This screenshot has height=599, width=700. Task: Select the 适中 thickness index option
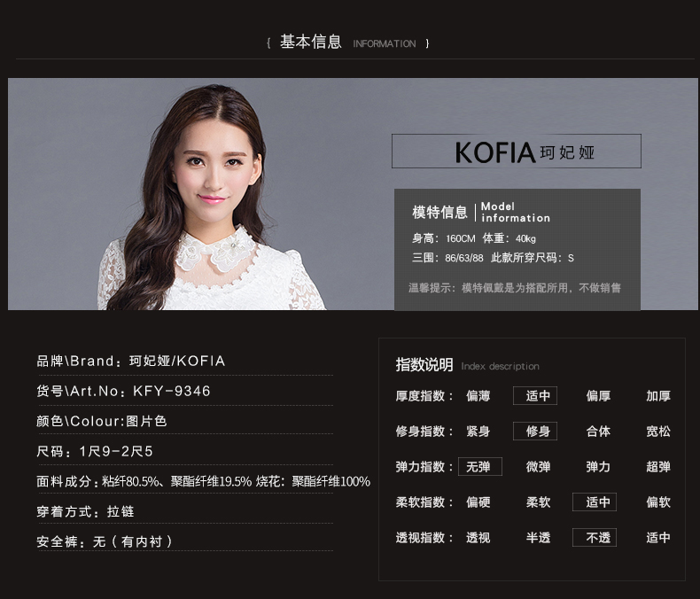(535, 395)
